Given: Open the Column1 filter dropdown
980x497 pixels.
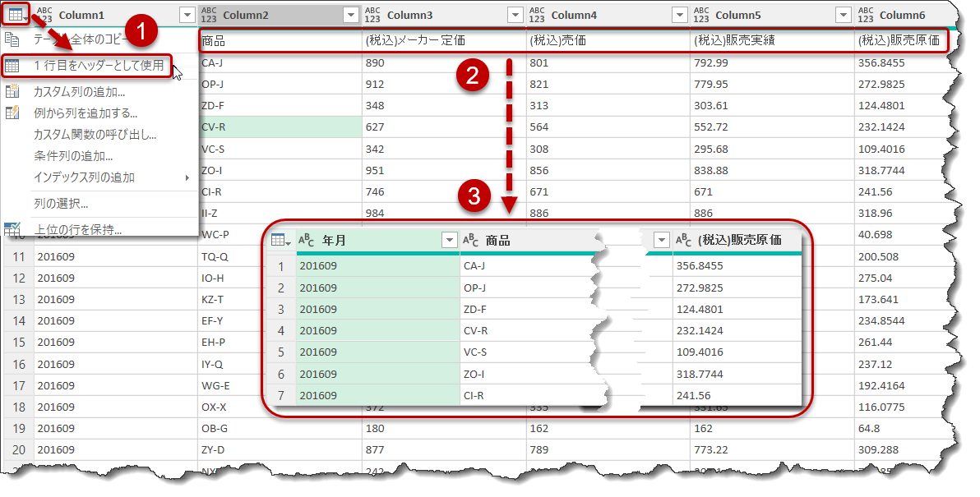Looking at the screenshot, I should (x=187, y=15).
